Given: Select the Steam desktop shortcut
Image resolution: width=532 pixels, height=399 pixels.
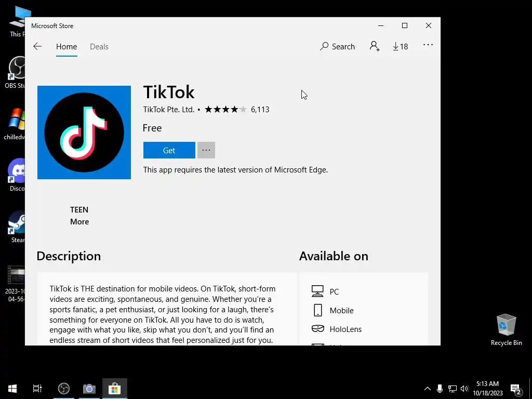Looking at the screenshot, I should pos(16,227).
